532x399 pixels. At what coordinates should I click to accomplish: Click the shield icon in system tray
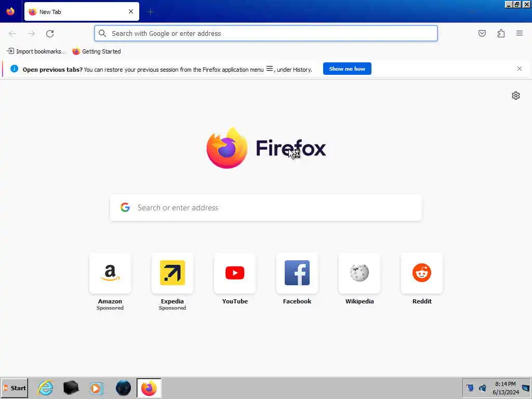click(470, 388)
